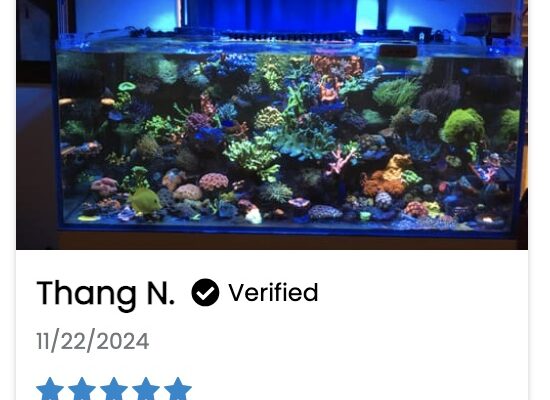Click the round green bushy coral
The image size is (550, 400).
[x=463, y=127]
